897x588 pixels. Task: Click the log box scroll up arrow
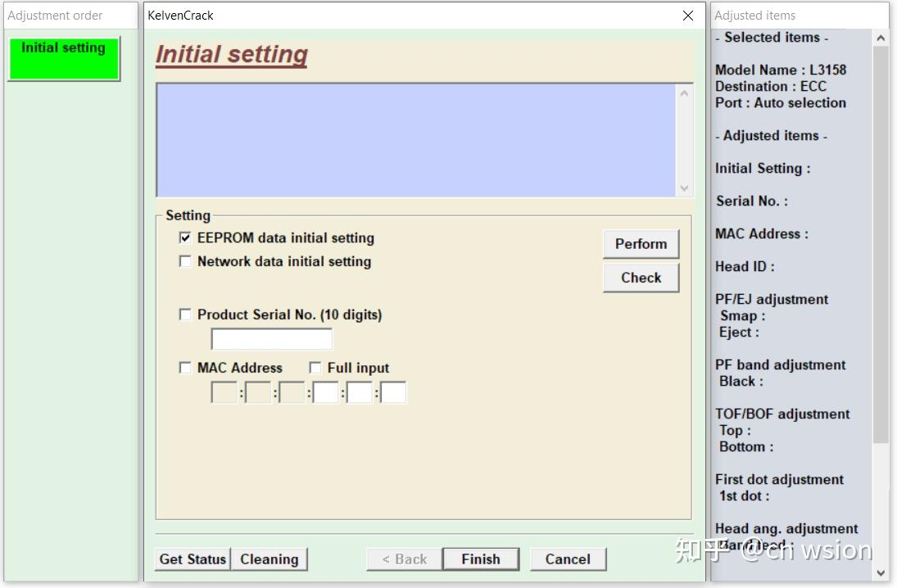coord(685,93)
